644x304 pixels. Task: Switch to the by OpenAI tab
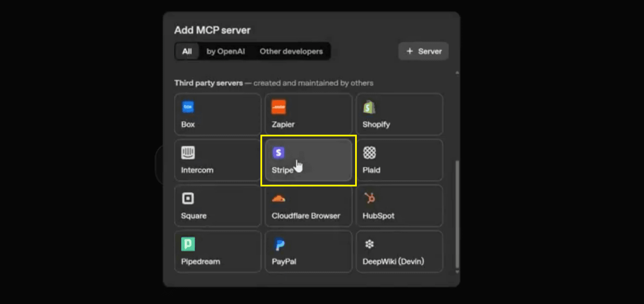(x=226, y=51)
